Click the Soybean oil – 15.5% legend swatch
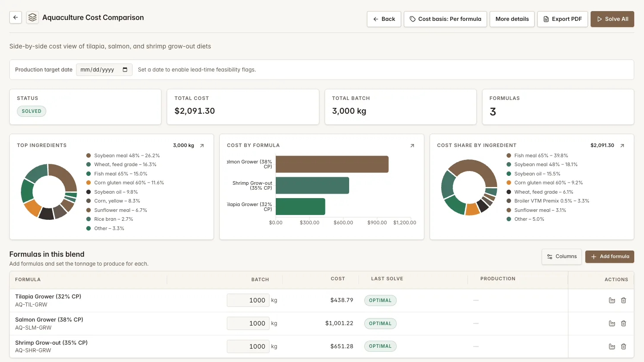Viewport: 644px width, 362px height. (509, 174)
